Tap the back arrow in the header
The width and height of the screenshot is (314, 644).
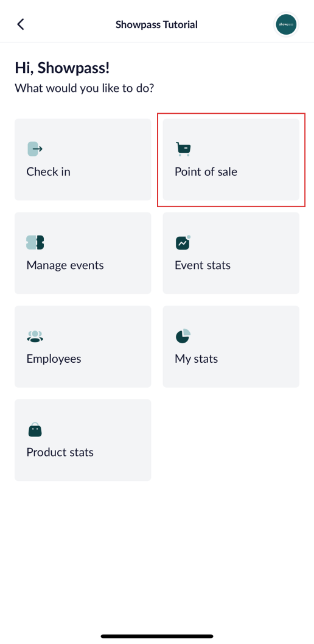coord(21,24)
